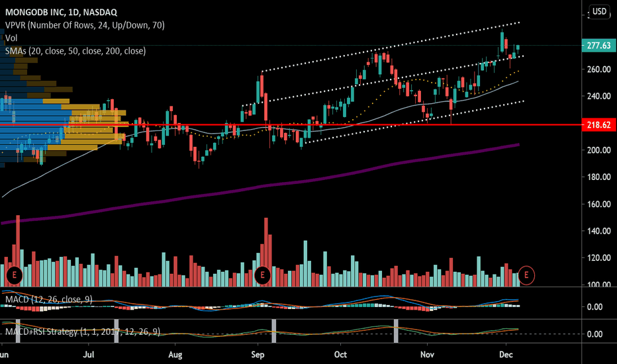617x364 pixels.
Task: Click the strategy marker bar in late October
Action: (x=397, y=331)
